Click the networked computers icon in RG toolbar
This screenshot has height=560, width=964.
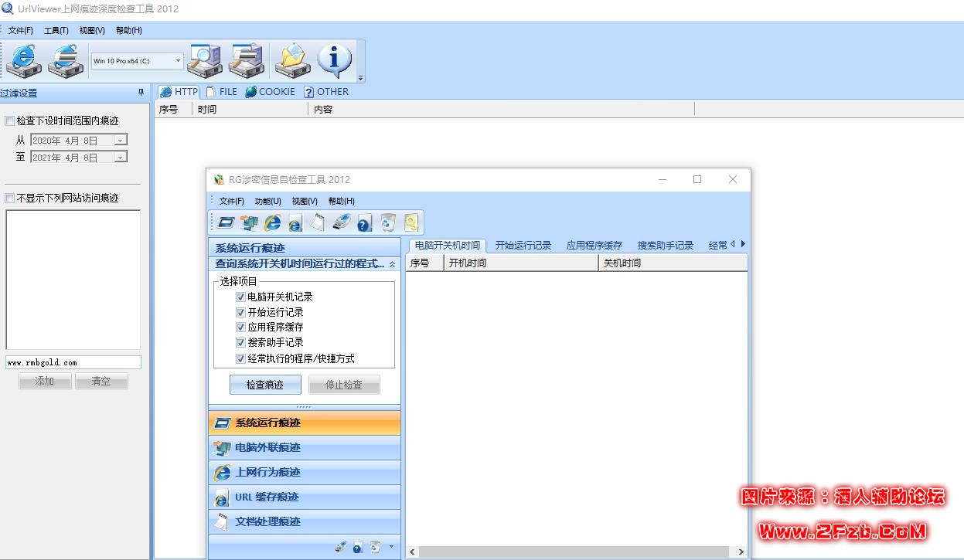(x=249, y=223)
